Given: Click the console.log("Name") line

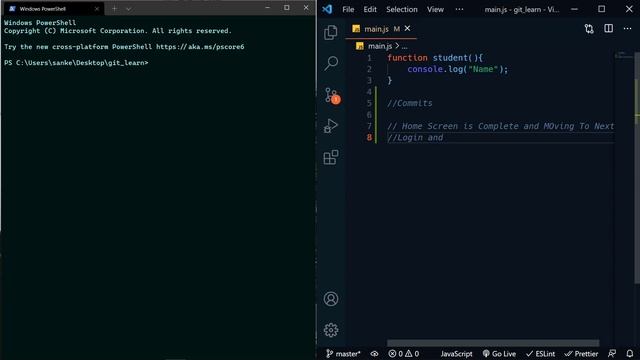Looking at the screenshot, I should tap(458, 69).
